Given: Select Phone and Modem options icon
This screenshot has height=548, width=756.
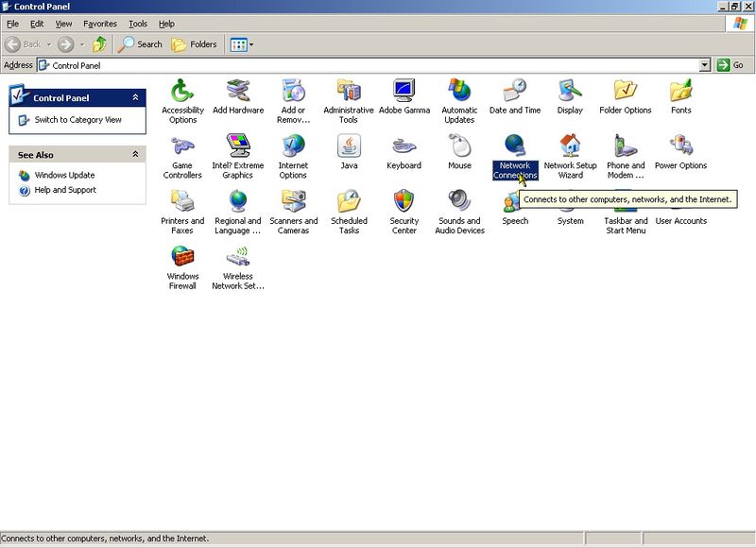Looking at the screenshot, I should pyautogui.click(x=626, y=146).
